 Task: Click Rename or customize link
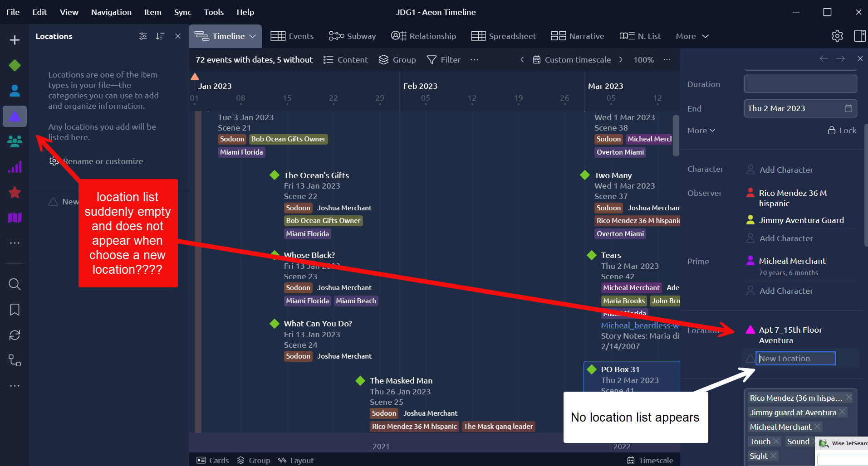103,161
